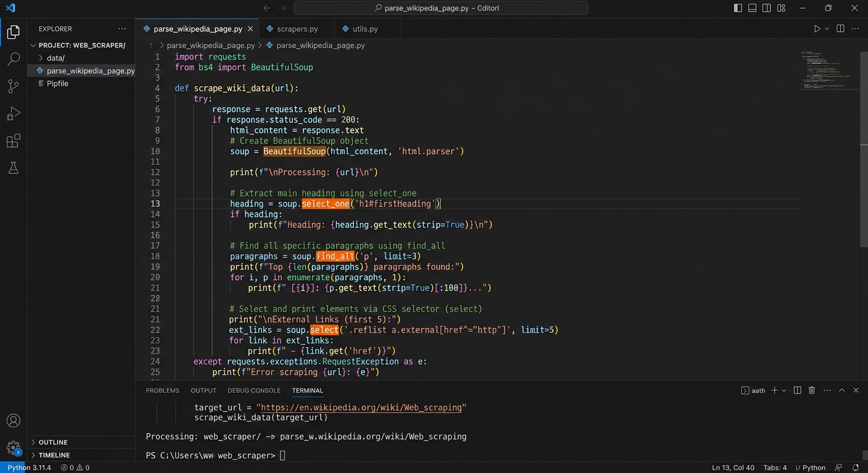This screenshot has height=473, width=868.
Task: Click the VS Code logo icon
Action: (10, 8)
